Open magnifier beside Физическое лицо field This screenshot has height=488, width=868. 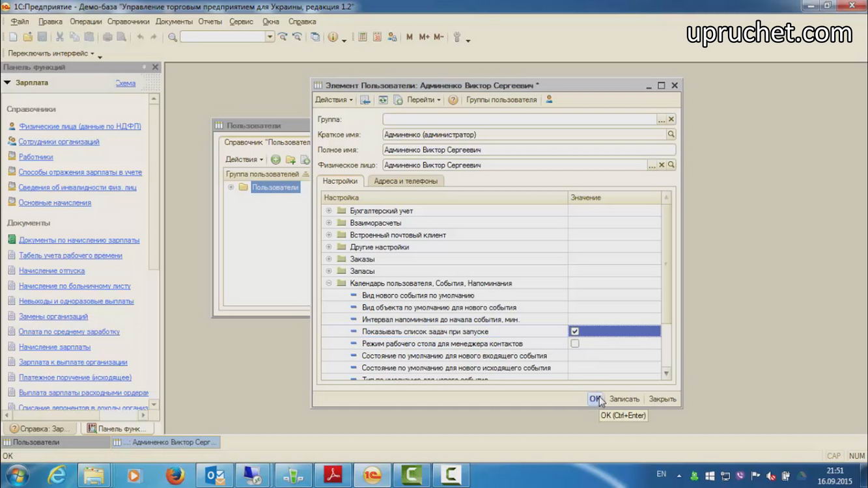click(671, 165)
